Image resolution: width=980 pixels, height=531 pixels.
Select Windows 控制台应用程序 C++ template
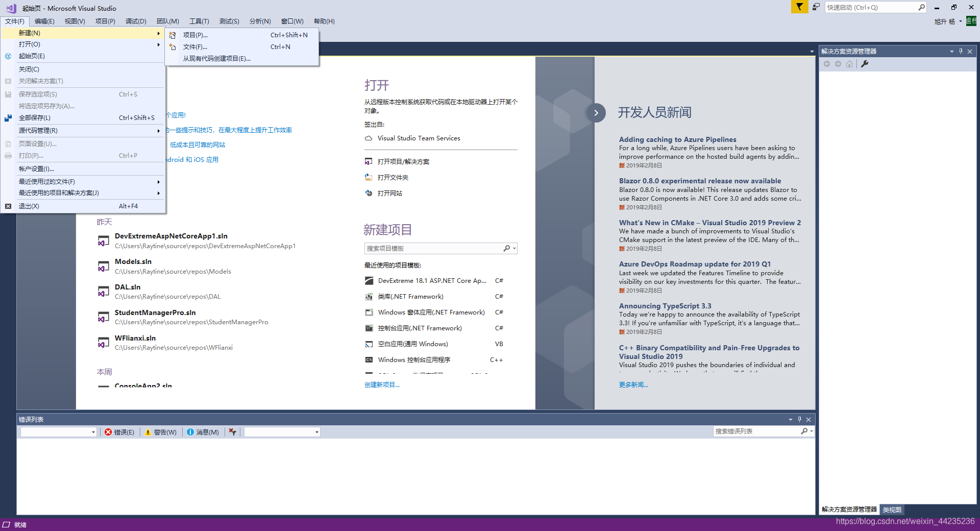pos(434,360)
